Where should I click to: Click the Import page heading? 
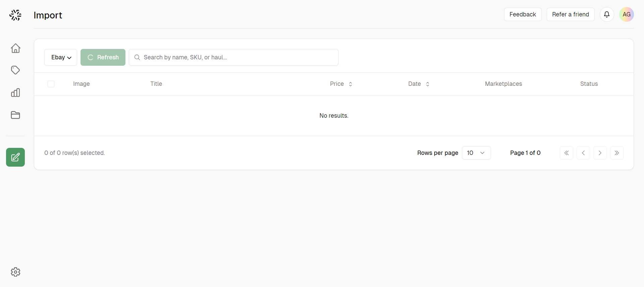click(x=48, y=15)
